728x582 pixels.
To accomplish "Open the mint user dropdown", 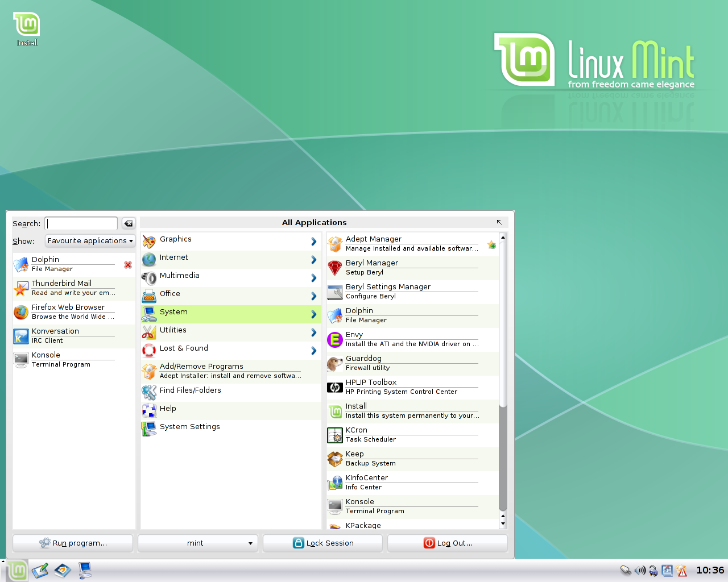I will 198,543.
